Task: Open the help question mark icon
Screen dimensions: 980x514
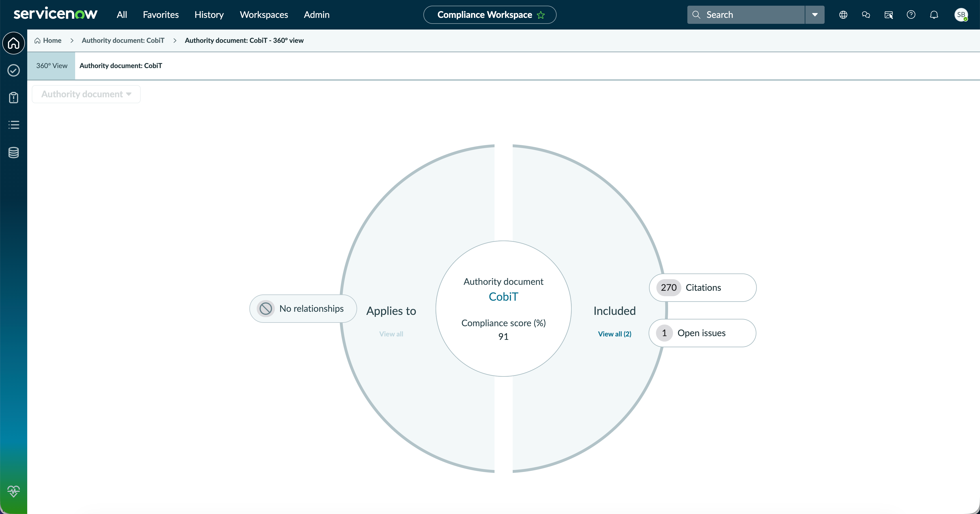Action: click(x=911, y=14)
